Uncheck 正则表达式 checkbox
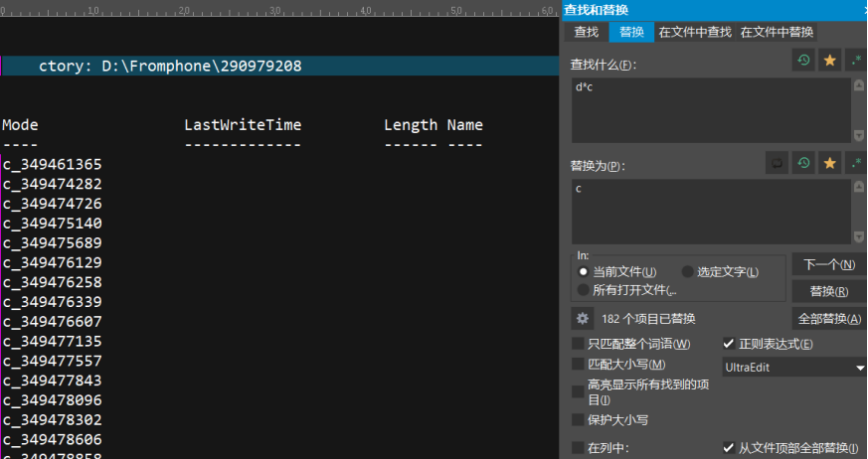The image size is (868, 459). click(729, 344)
